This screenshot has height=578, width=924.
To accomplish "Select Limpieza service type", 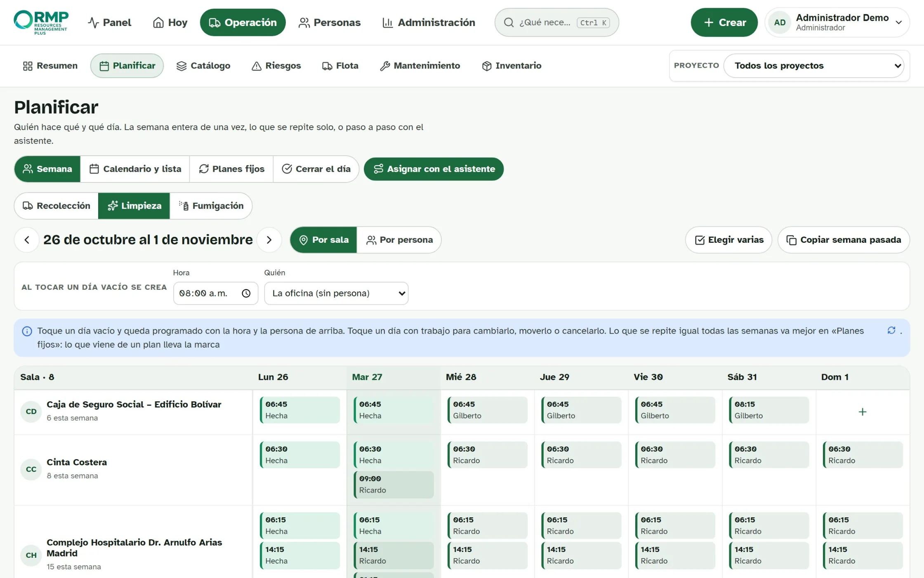I will pos(134,206).
